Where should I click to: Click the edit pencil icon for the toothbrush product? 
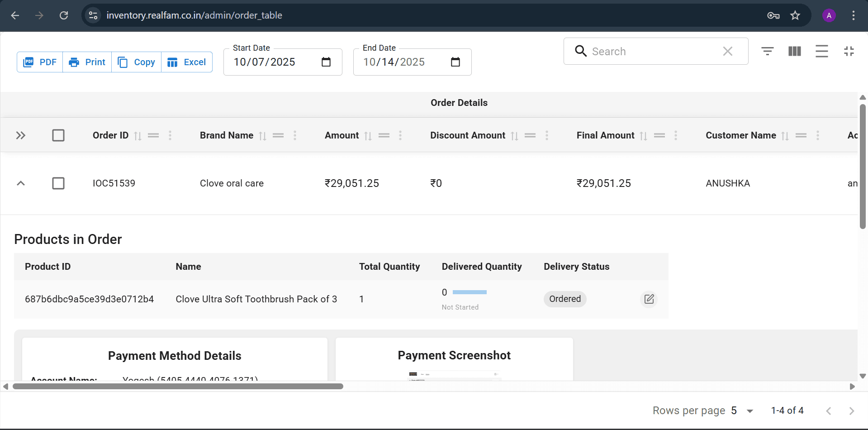click(x=649, y=299)
